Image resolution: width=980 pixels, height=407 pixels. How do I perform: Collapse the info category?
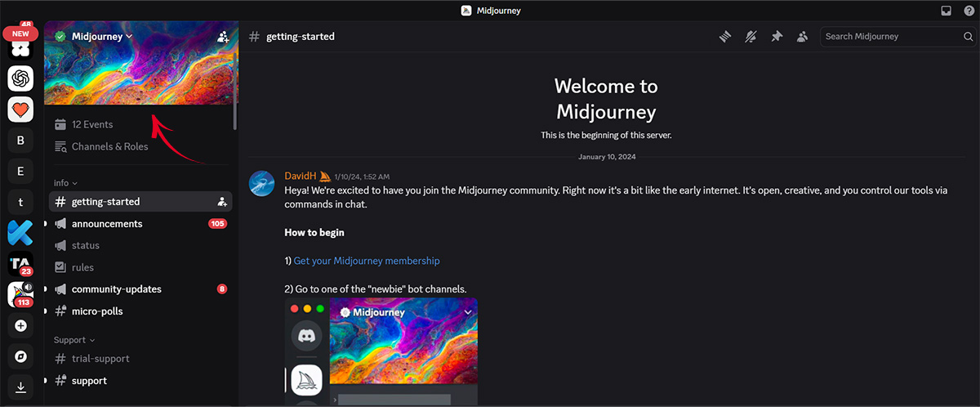pyautogui.click(x=65, y=183)
